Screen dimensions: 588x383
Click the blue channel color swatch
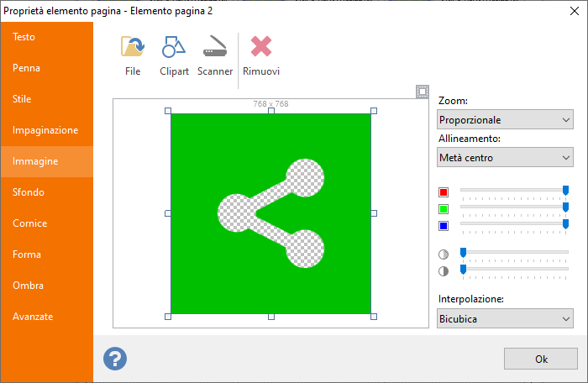(444, 226)
